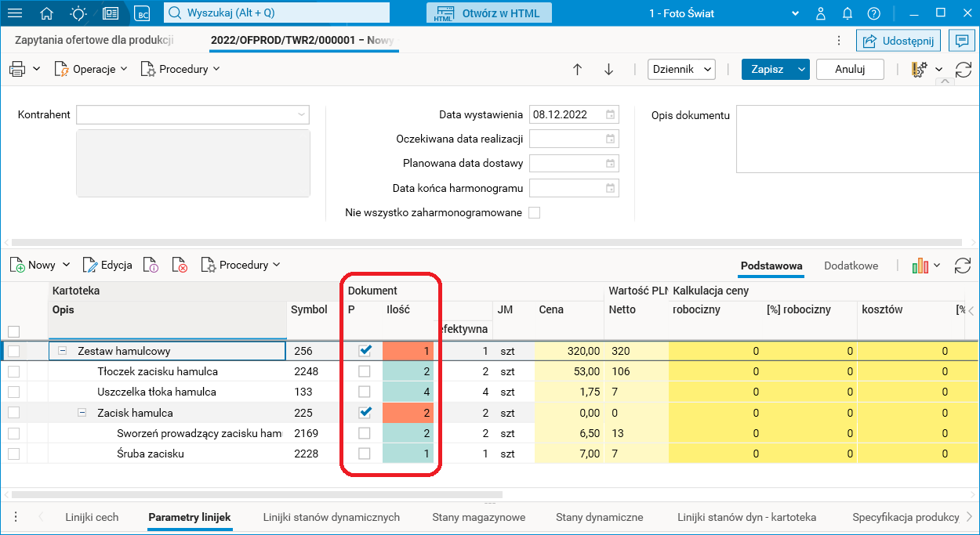Click the BC icon in title bar
The image size is (980, 535).
pos(142,13)
